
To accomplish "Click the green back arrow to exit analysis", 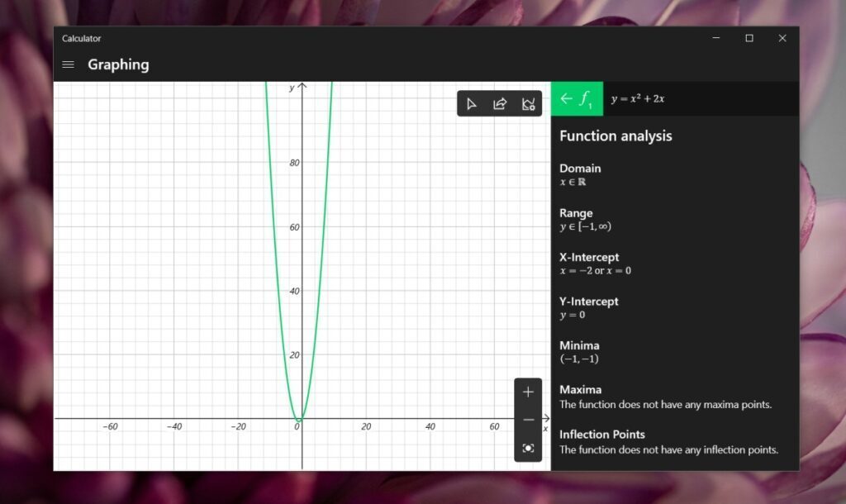I will (566, 98).
